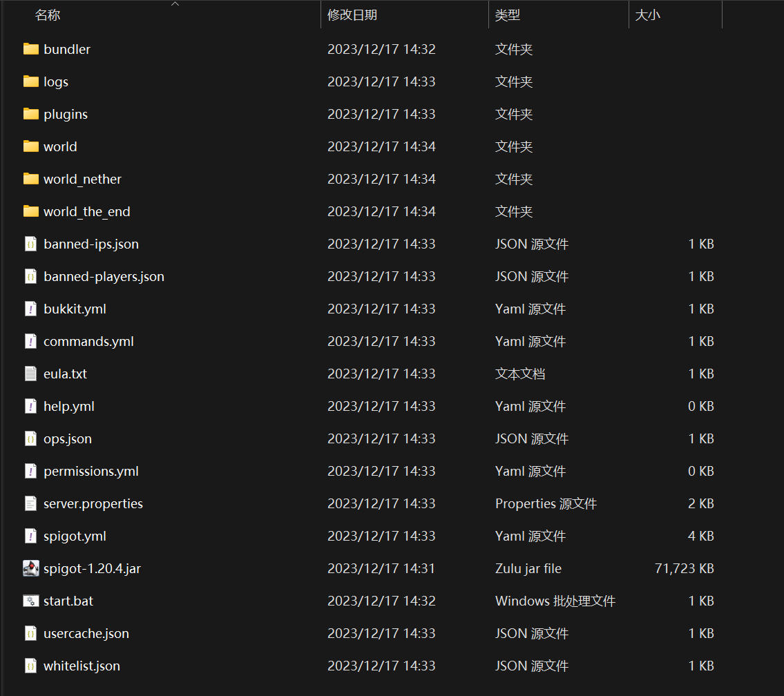The width and height of the screenshot is (784, 696).
Task: Click the 71,723 KB size value
Action: click(684, 568)
